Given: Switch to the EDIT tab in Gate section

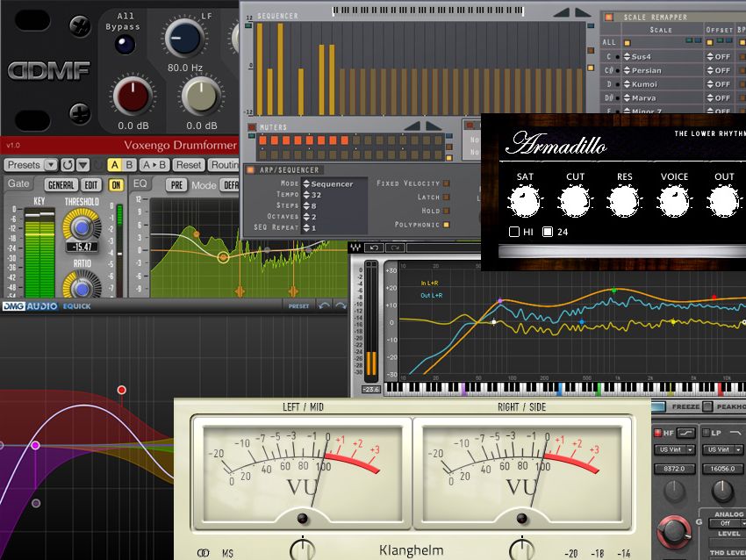Looking at the screenshot, I should [x=91, y=184].
